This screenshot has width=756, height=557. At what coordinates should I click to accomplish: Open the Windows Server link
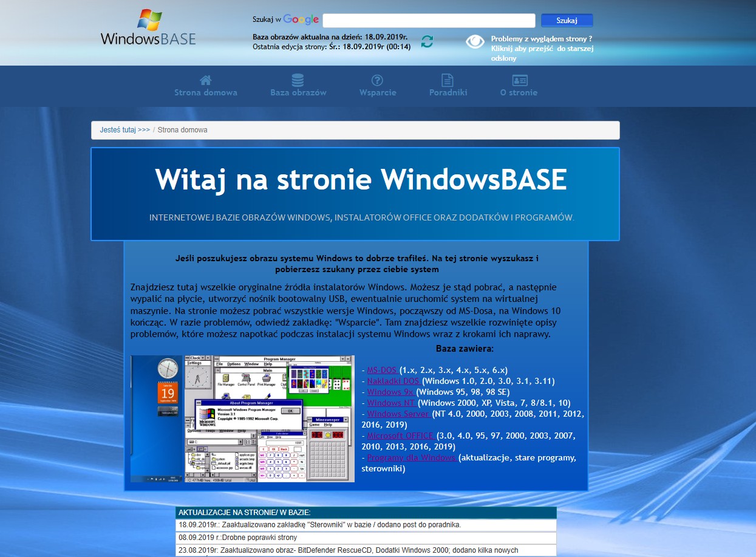coord(398,414)
